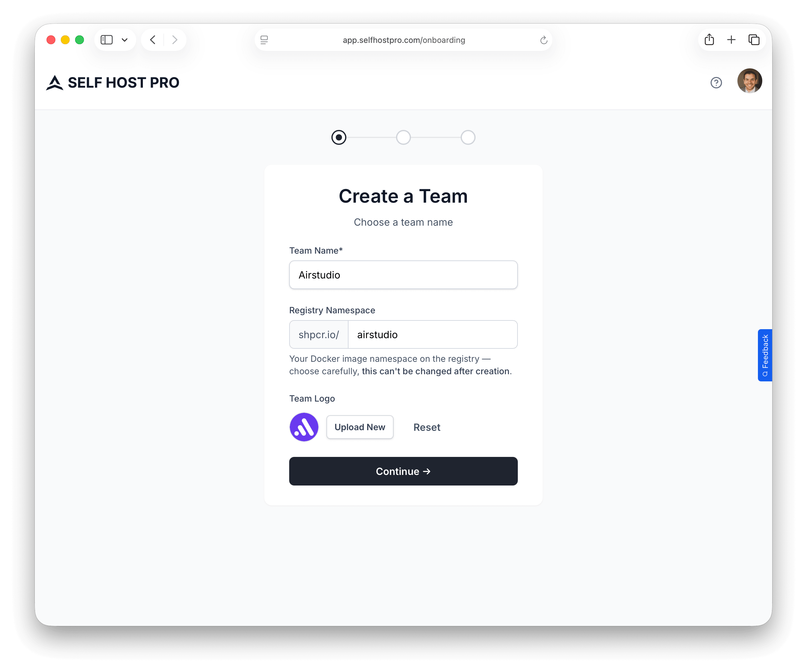Image resolution: width=807 pixels, height=672 pixels.
Task: Open the Feedback panel on the right
Action: (x=765, y=355)
